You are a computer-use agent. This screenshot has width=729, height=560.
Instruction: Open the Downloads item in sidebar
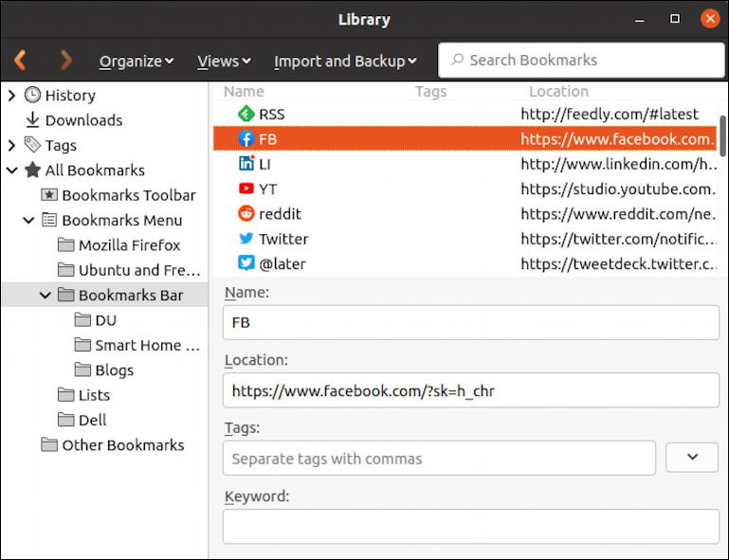(x=83, y=120)
